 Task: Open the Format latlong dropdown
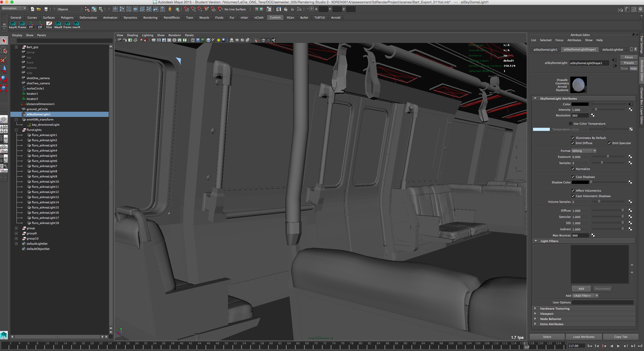click(x=584, y=151)
